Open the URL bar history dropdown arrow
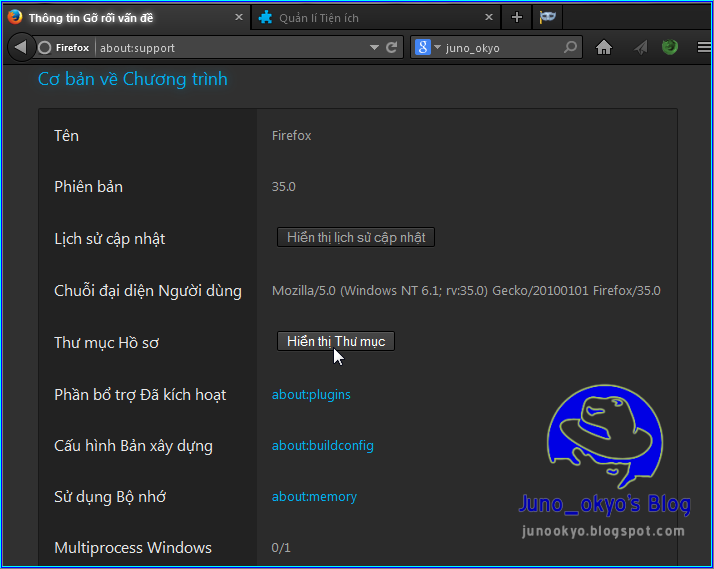 374,47
